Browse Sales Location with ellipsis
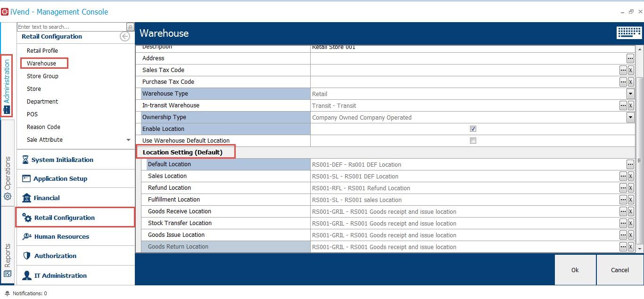This screenshot has height=299, width=644. point(623,176)
